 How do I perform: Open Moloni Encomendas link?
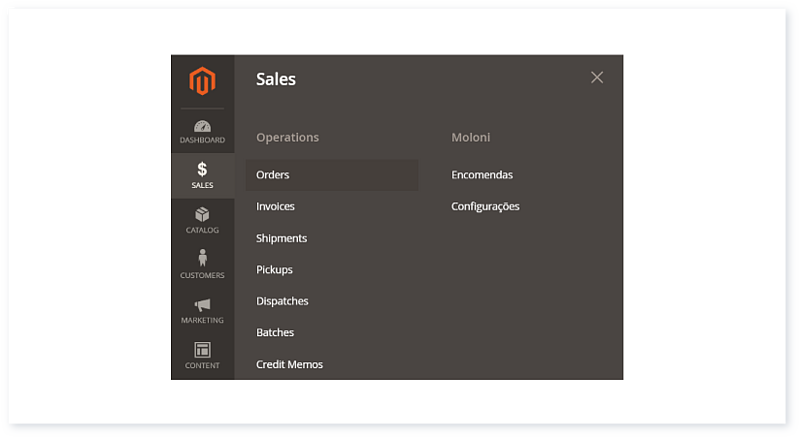point(482,175)
